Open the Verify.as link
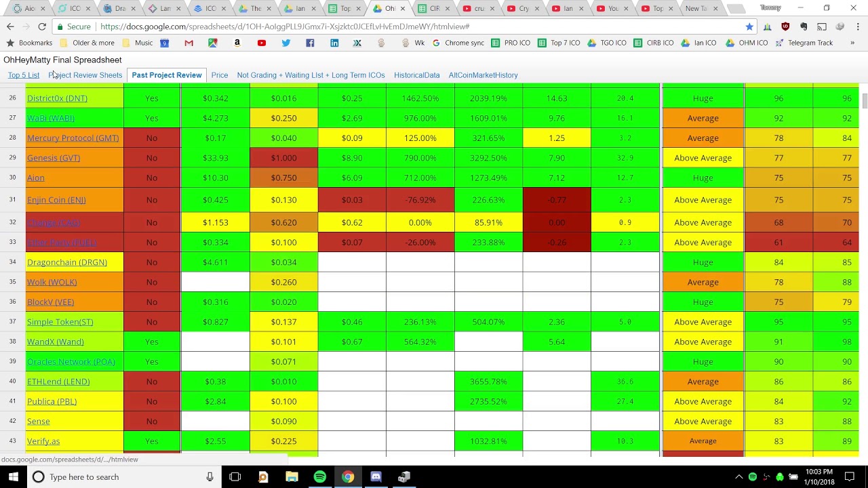The image size is (868, 488). [x=43, y=441]
